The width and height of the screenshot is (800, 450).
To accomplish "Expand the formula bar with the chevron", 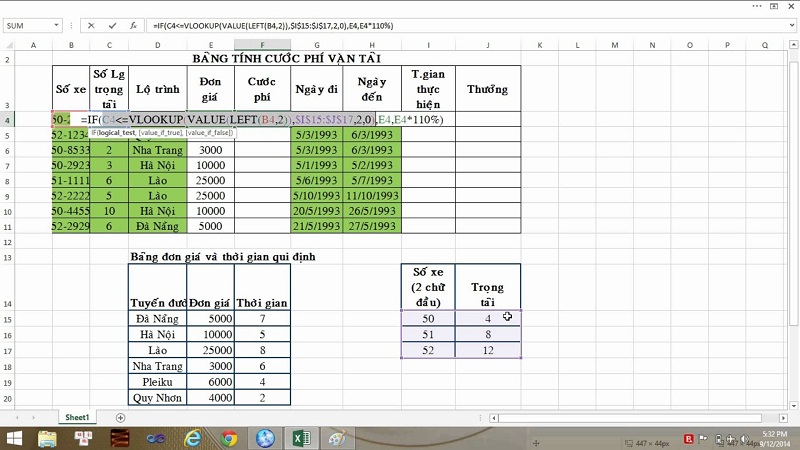I will coord(791,25).
